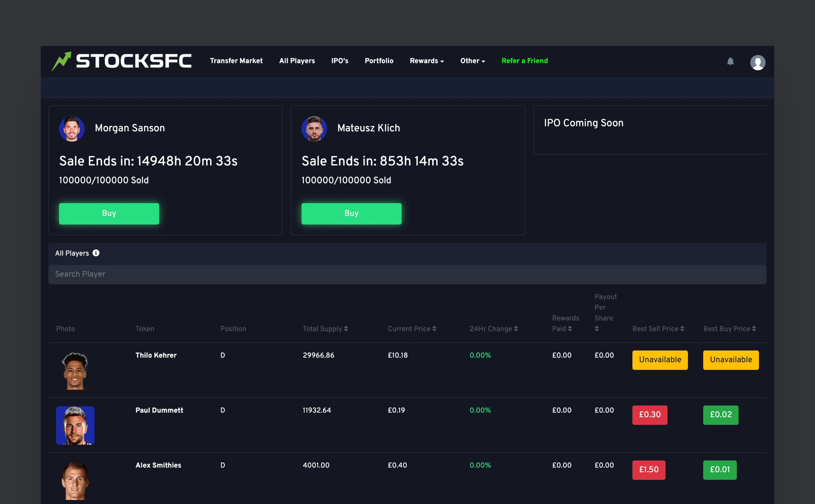The image size is (815, 504).
Task: Click the Photo column header
Action: 65,329
